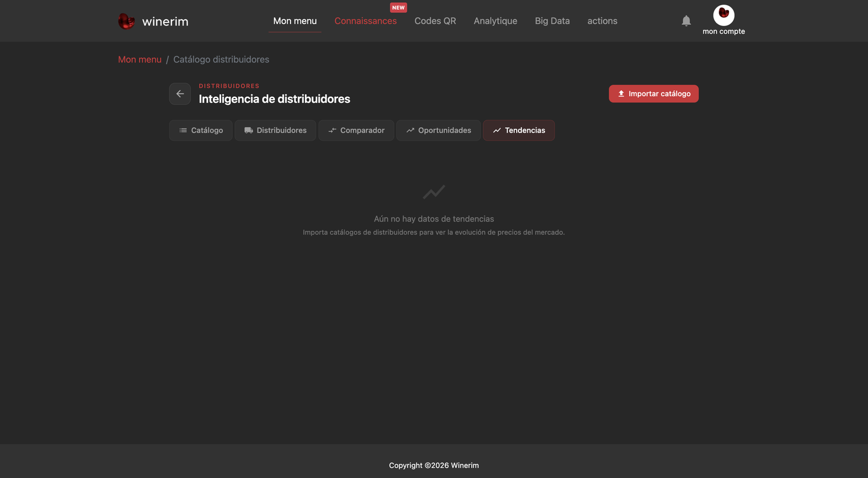Open the Comparador tab
868x478 pixels.
[356, 130]
